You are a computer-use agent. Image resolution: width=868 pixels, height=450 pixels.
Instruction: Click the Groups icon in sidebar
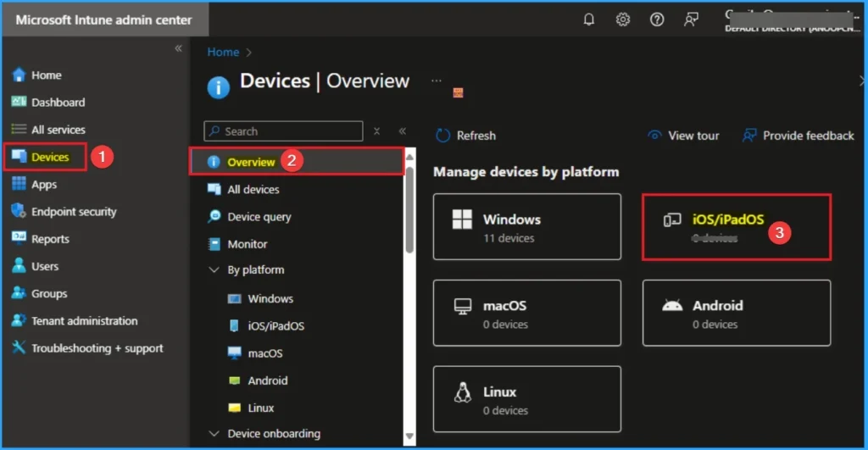point(19,293)
